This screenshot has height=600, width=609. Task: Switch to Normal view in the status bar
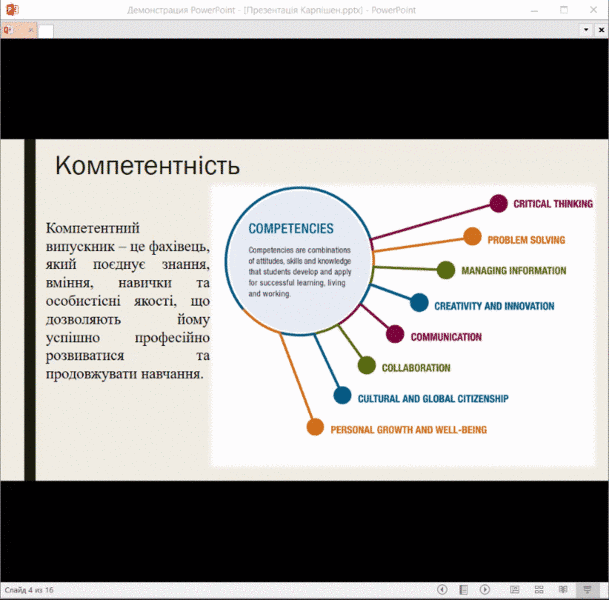[x=514, y=590]
